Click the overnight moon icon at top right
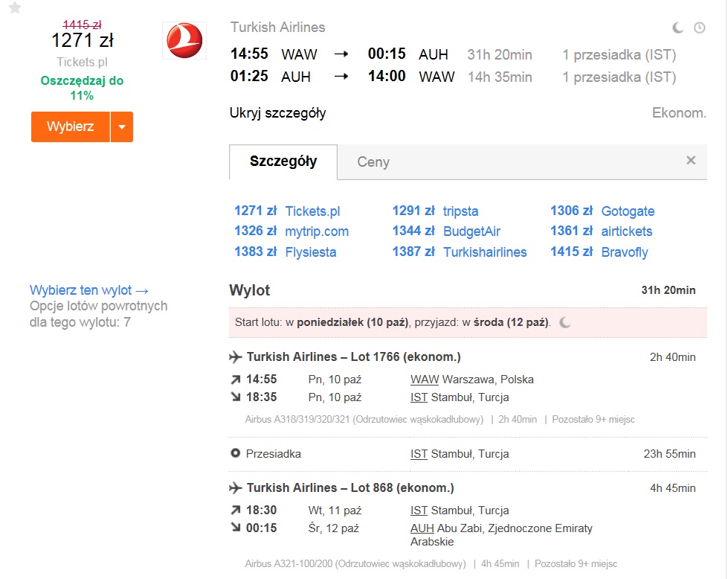 pos(678,28)
